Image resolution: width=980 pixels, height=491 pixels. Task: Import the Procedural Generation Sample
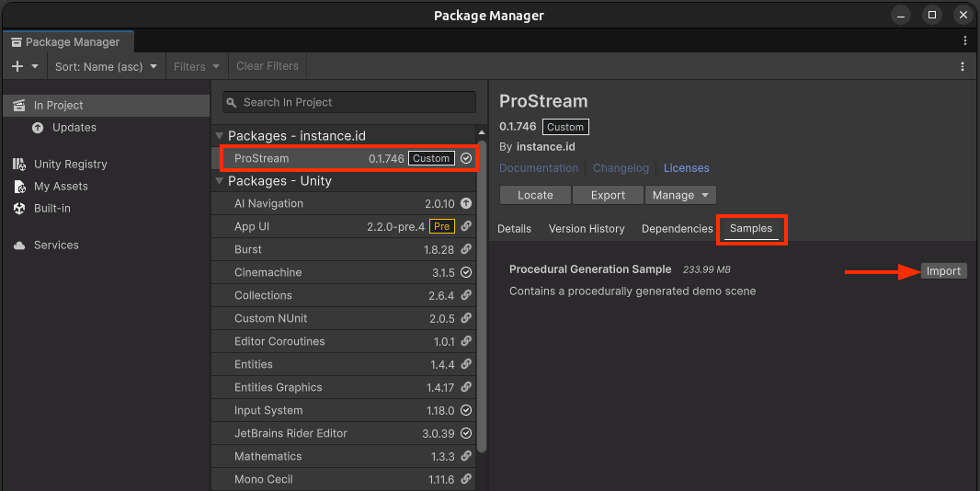943,271
